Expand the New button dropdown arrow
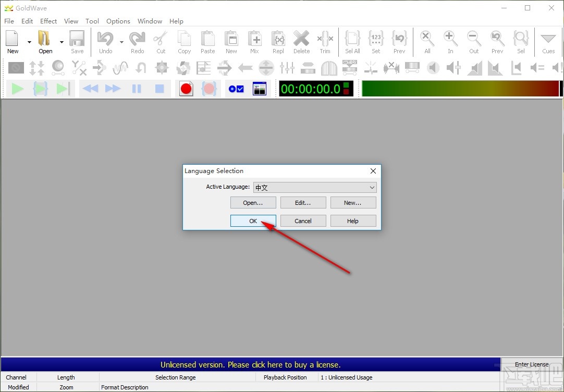 coord(29,42)
